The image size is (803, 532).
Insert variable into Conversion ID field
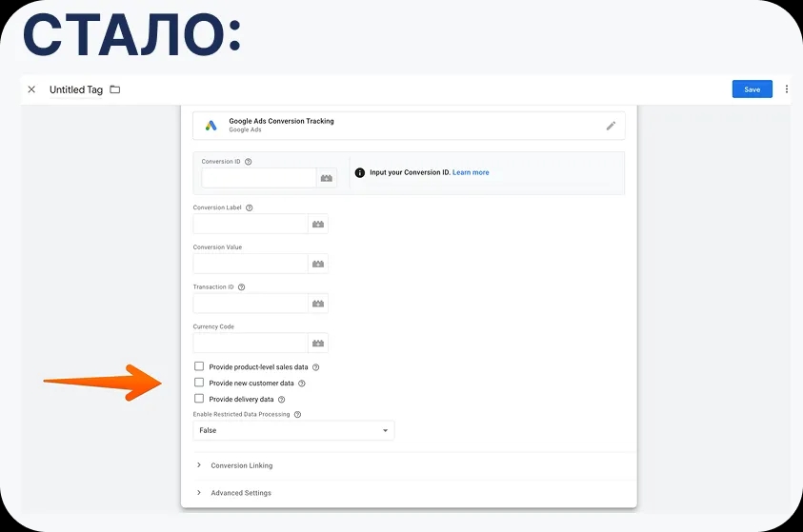coord(327,178)
